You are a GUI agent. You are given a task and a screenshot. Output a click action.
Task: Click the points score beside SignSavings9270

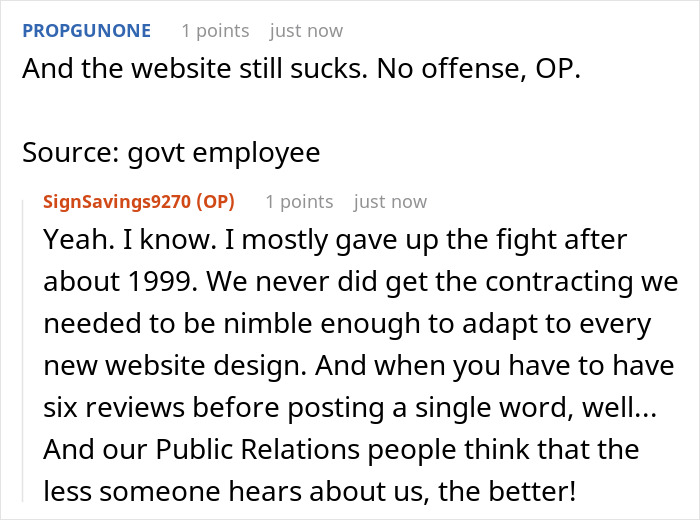(296, 202)
